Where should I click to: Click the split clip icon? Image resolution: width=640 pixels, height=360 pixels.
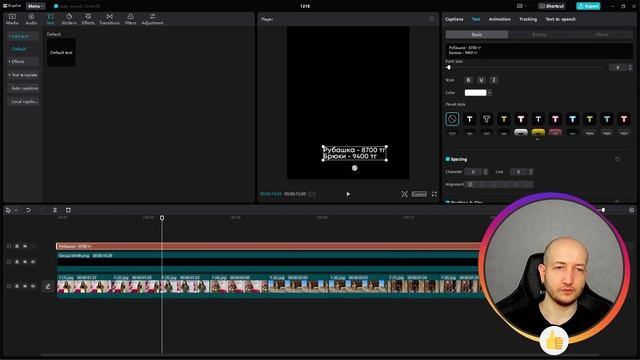point(55,210)
